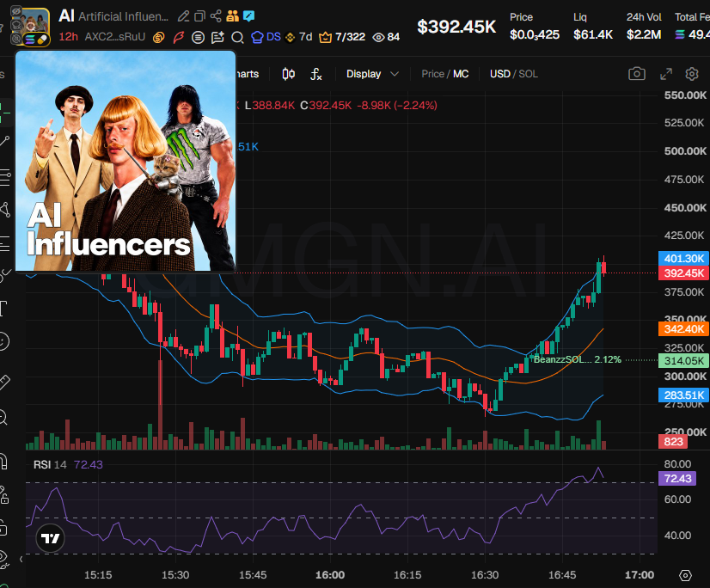Select SOL as chart currency
The height and width of the screenshot is (588, 710).
pyautogui.click(x=528, y=74)
